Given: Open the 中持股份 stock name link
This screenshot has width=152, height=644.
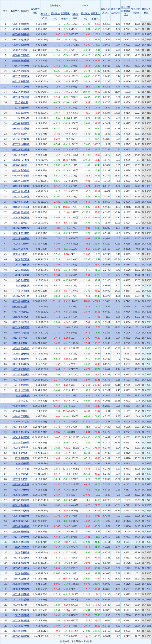Looking at the screenshot, I should 25,61.
